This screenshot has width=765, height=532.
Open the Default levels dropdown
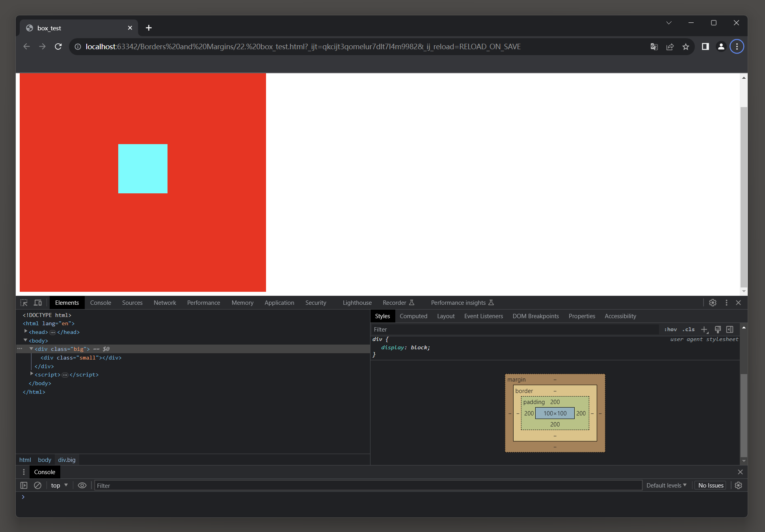tap(666, 485)
